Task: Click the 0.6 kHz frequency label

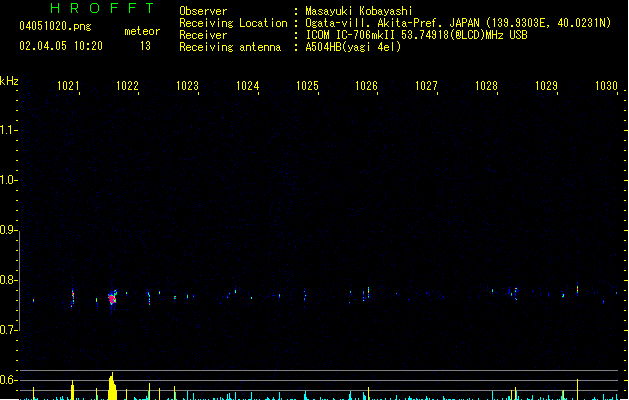Action: click(x=8, y=380)
